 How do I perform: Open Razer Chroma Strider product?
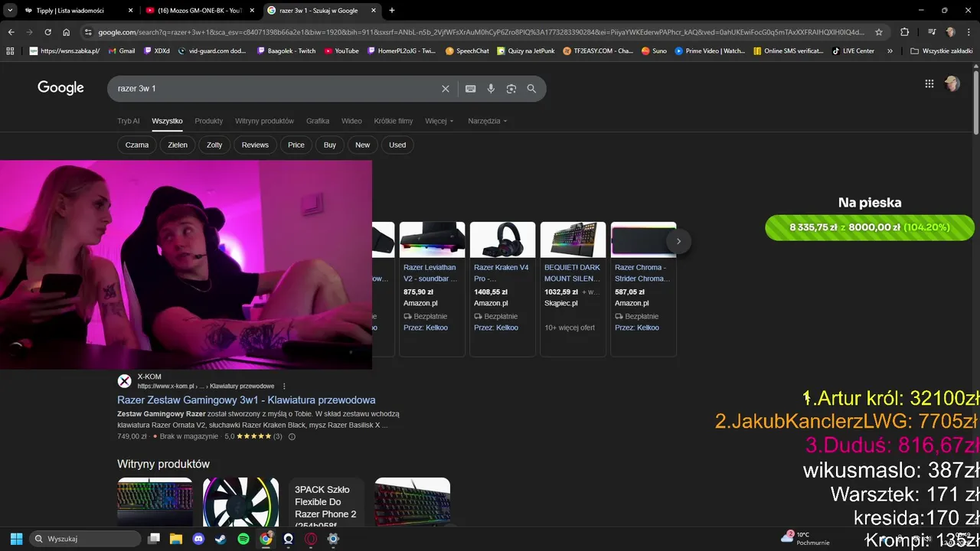pyautogui.click(x=643, y=289)
